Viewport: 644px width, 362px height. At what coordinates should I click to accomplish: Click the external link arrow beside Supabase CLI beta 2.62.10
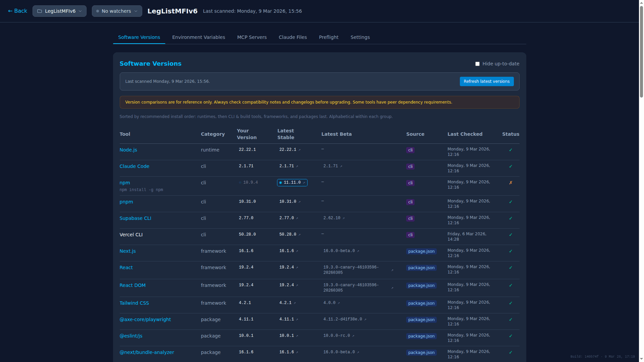pos(344,218)
